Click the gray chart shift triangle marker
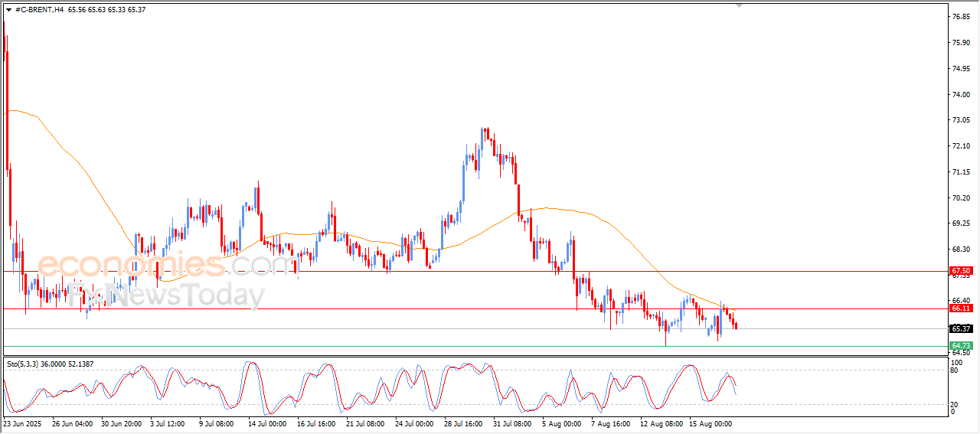The image size is (980, 434). tap(739, 5)
